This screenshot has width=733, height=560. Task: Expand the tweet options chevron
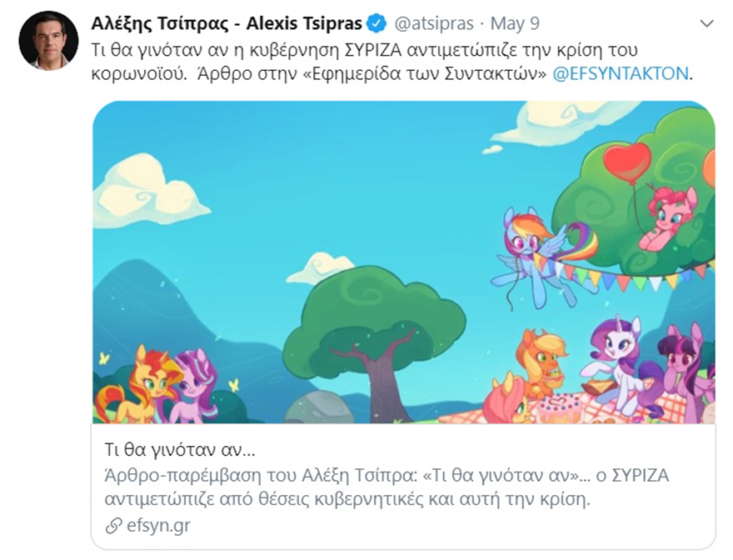pyautogui.click(x=706, y=23)
